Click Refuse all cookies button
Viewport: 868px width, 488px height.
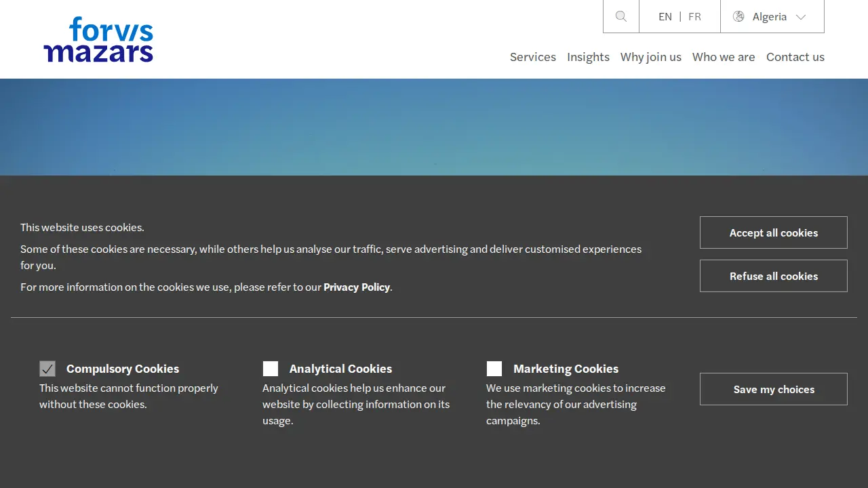774,276
